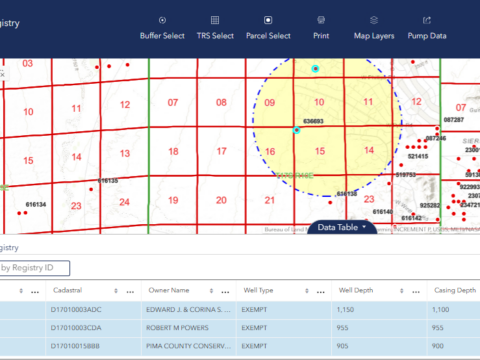The image size is (480, 360).
Task: Choose the Parcel Select tool icon
Action: 268,20
